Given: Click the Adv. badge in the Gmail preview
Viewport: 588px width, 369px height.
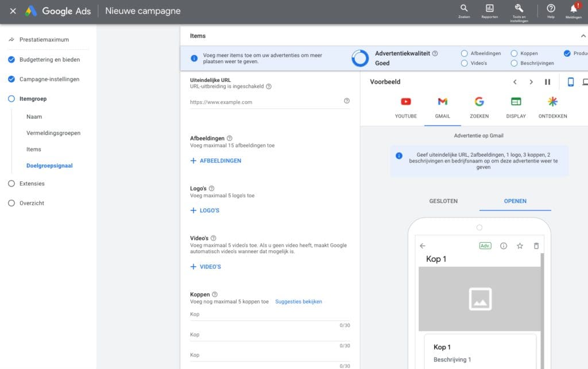Looking at the screenshot, I should pyautogui.click(x=485, y=246).
